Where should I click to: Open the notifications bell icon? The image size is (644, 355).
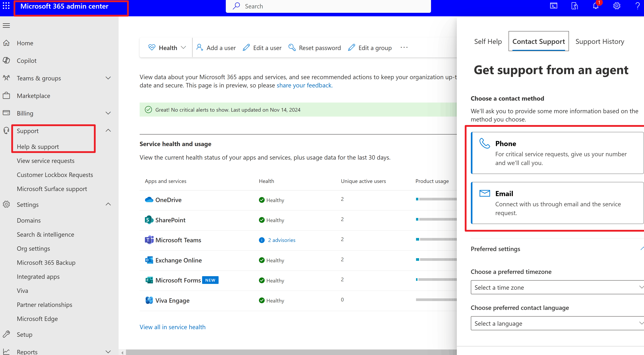[596, 6]
